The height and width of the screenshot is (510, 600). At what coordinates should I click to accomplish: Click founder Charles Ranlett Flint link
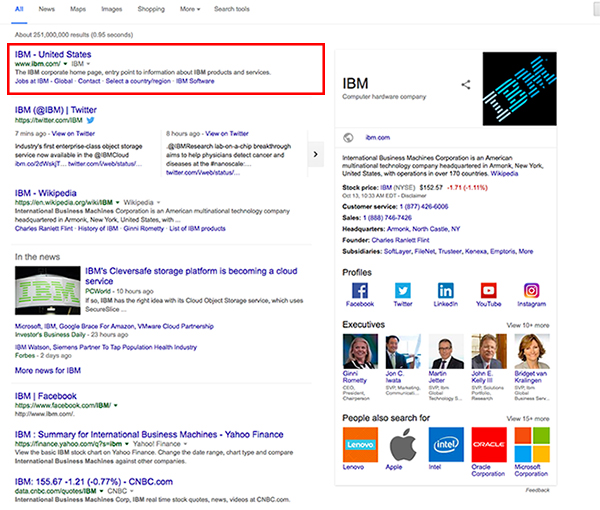coord(400,240)
